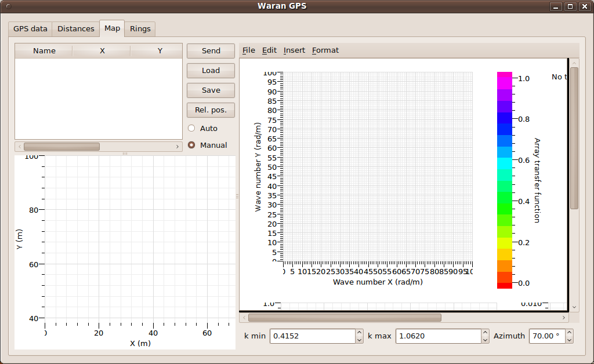Sort the table by Name column header

pyautogui.click(x=44, y=51)
